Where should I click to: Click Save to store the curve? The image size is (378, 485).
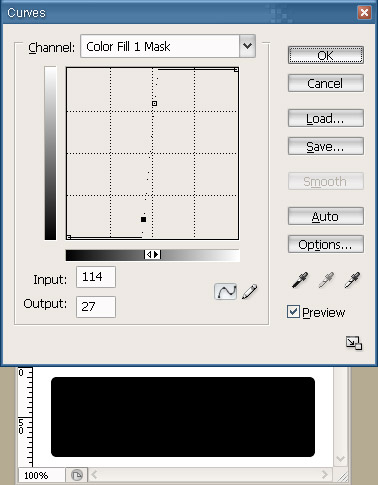click(326, 146)
